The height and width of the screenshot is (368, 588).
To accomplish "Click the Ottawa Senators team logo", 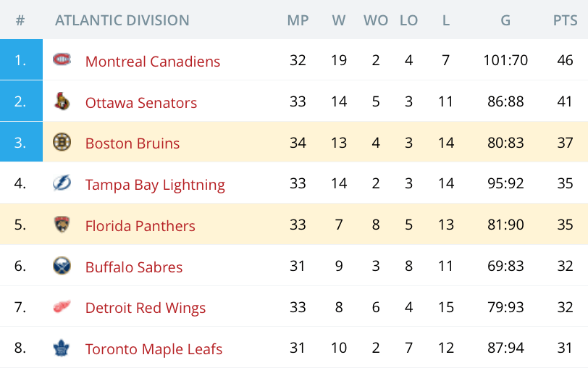I will click(62, 101).
